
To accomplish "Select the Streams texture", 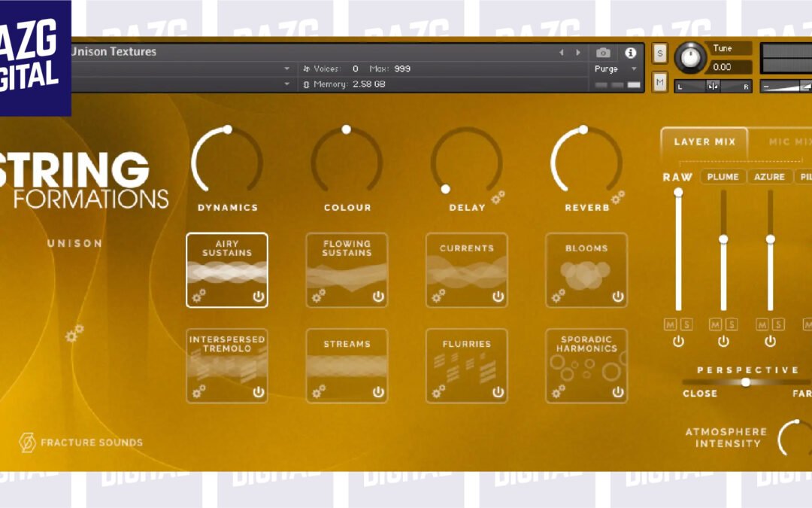I will 347,366.
